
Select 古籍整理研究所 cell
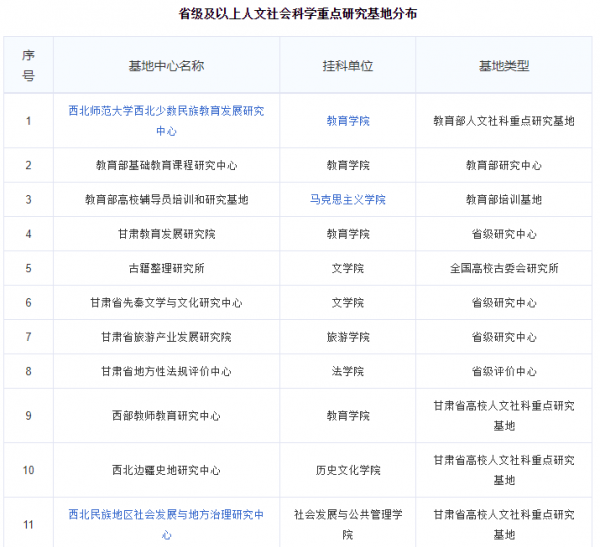point(166,268)
